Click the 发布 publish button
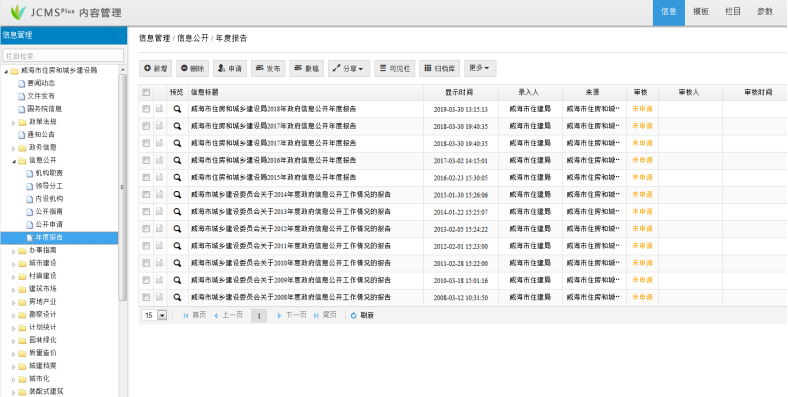 pos(268,68)
